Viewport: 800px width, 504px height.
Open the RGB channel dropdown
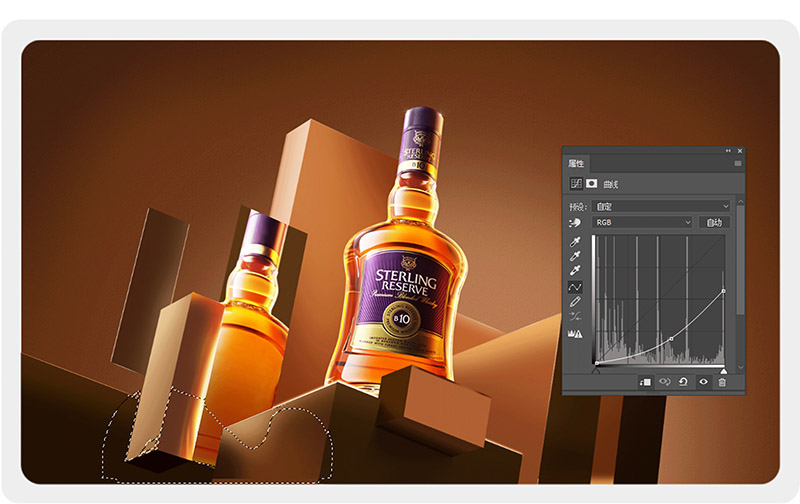point(642,222)
